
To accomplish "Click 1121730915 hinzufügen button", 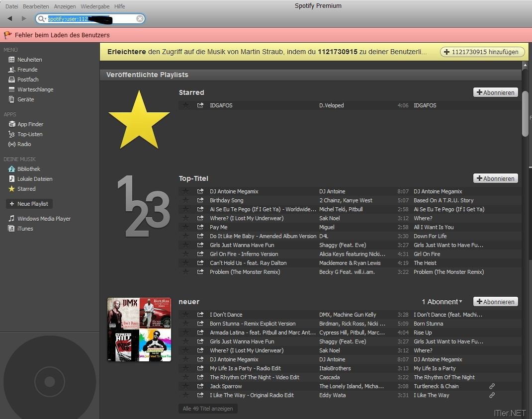I will coord(482,52).
